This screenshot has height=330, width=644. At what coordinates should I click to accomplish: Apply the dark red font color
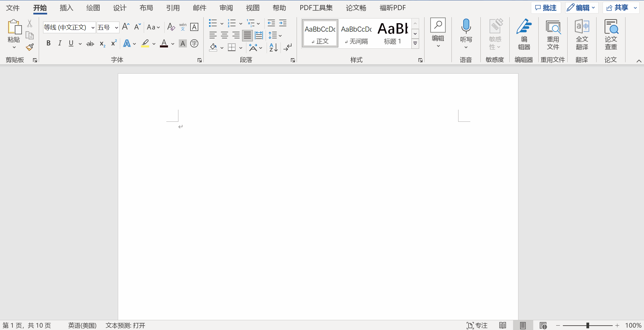(164, 43)
